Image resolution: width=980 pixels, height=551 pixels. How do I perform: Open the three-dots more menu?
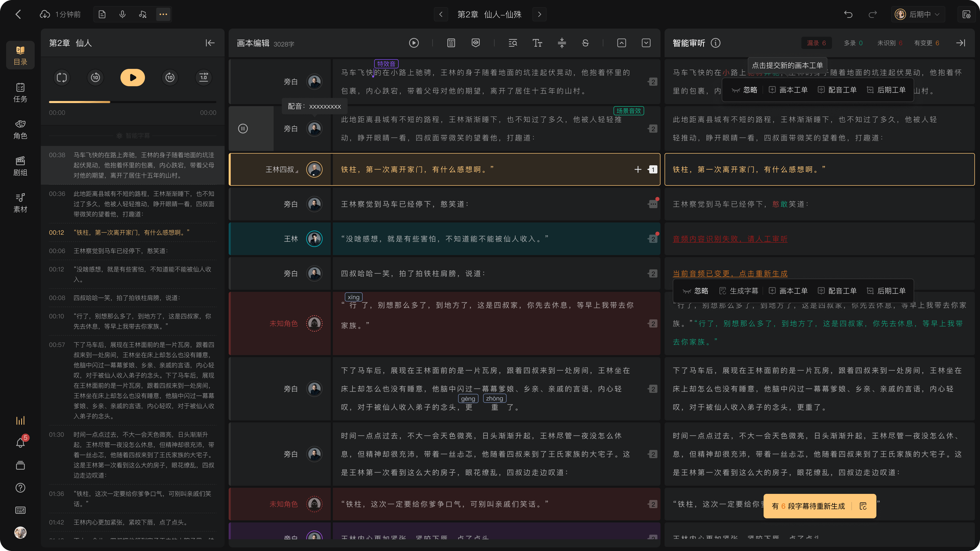pyautogui.click(x=163, y=15)
